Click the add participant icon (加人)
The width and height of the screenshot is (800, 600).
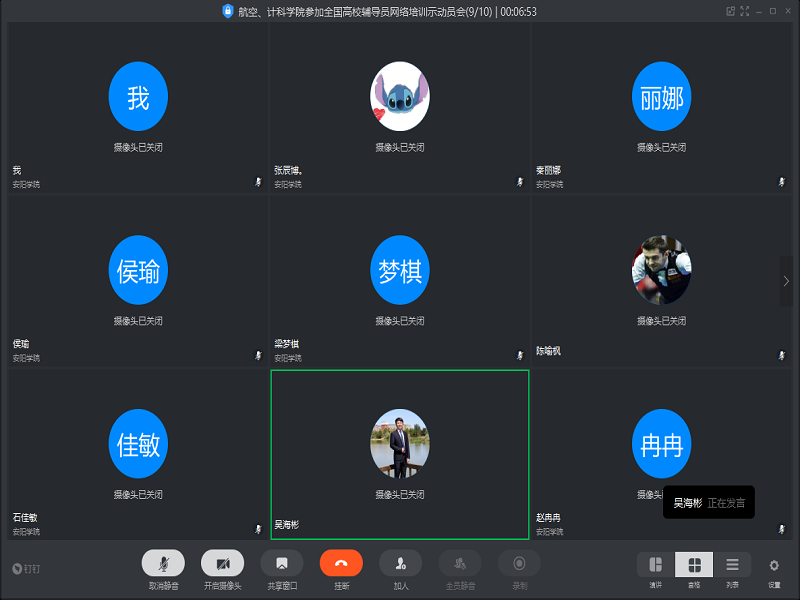coord(400,563)
